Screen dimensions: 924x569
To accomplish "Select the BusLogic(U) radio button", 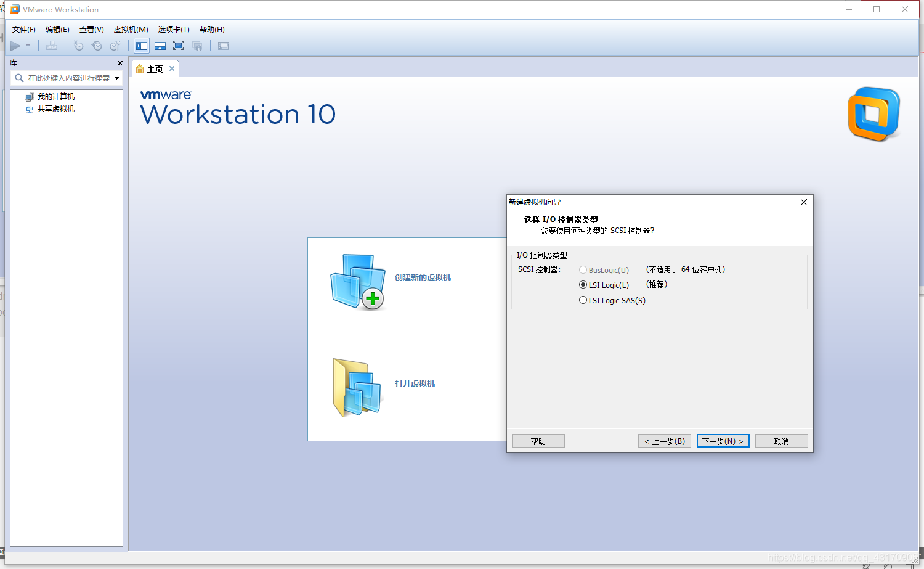I will (x=583, y=270).
